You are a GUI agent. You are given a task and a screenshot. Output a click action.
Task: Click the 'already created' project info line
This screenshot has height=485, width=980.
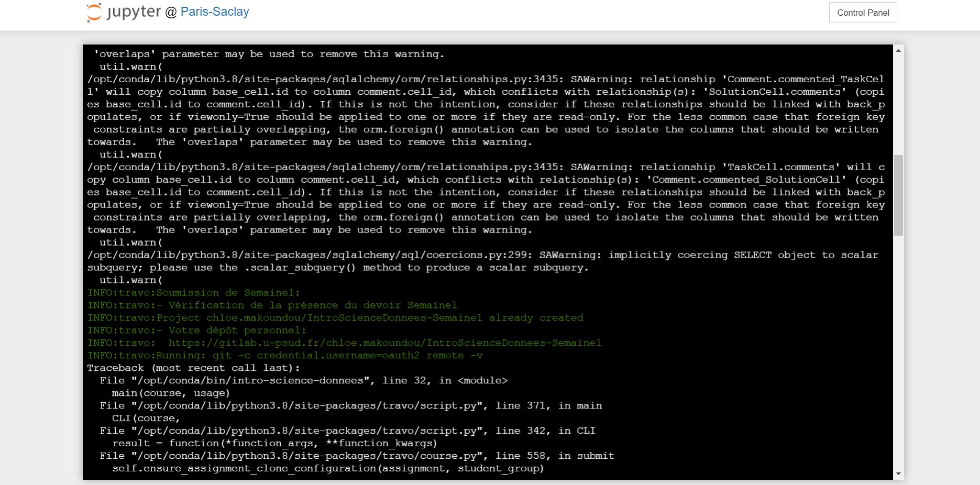point(335,318)
